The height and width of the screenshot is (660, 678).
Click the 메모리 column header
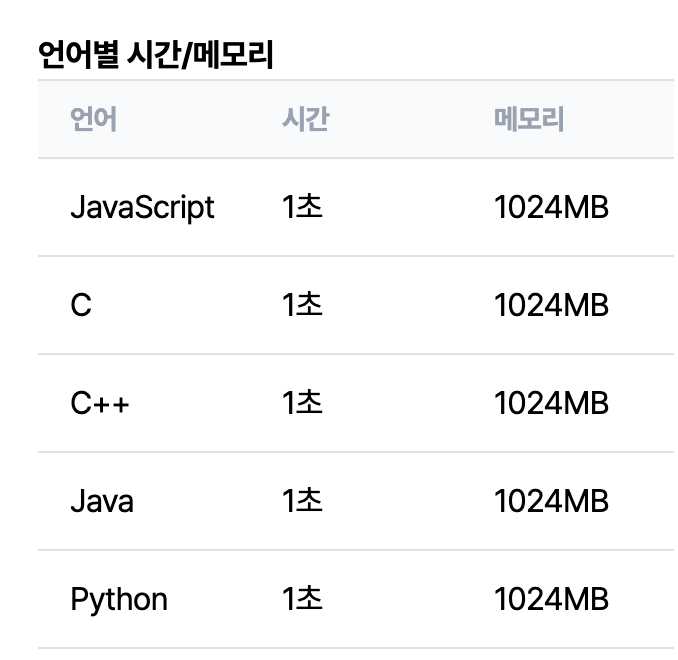529,119
